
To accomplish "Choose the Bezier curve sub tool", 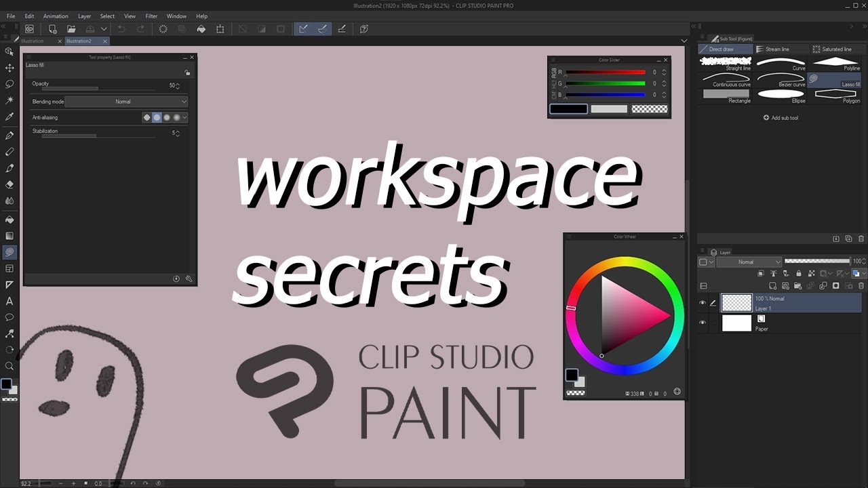I will [781, 81].
